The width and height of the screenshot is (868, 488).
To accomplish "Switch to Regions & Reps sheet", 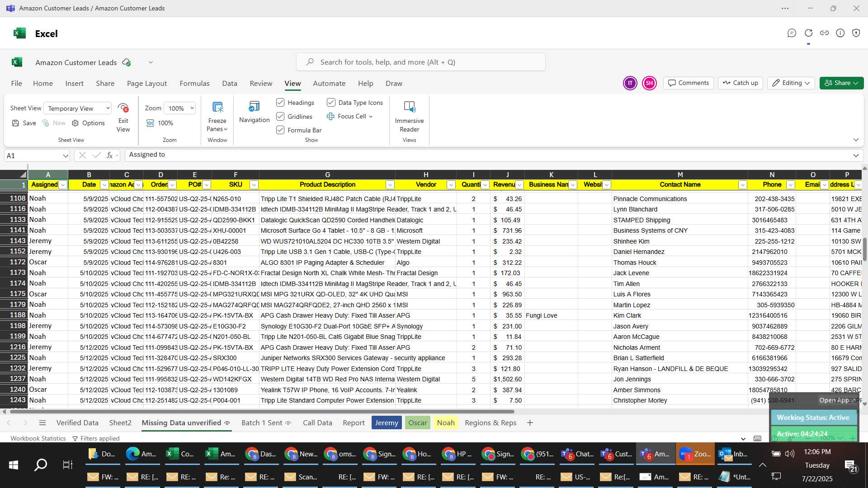I will [491, 423].
